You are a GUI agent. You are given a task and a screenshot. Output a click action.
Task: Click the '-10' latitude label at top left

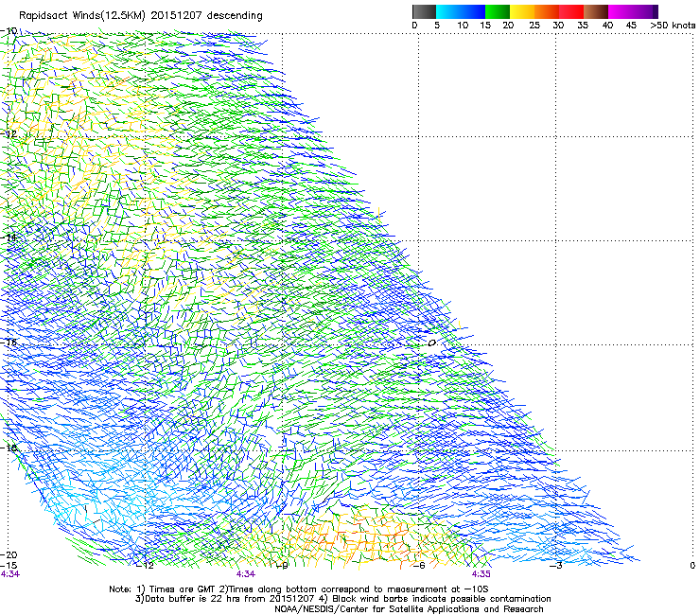(9, 31)
